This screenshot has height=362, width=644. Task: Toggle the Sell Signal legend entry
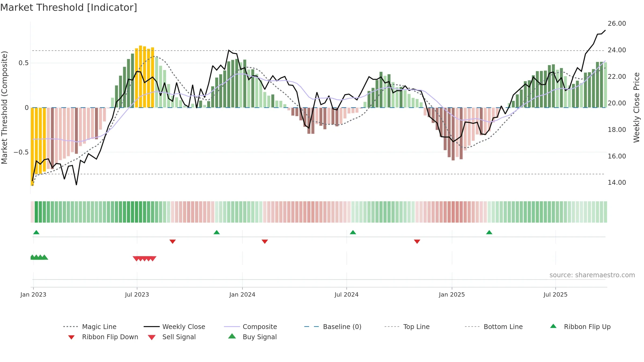pos(172,337)
